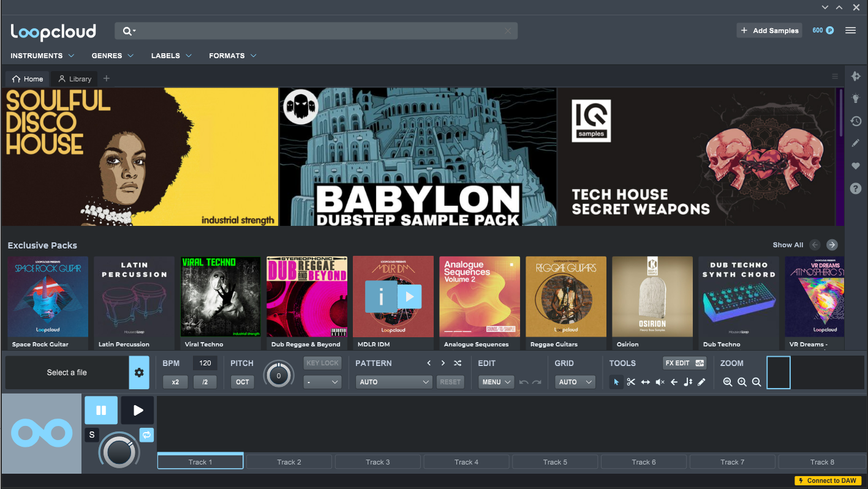Click the search input field
The width and height of the screenshot is (868, 489).
click(x=316, y=31)
